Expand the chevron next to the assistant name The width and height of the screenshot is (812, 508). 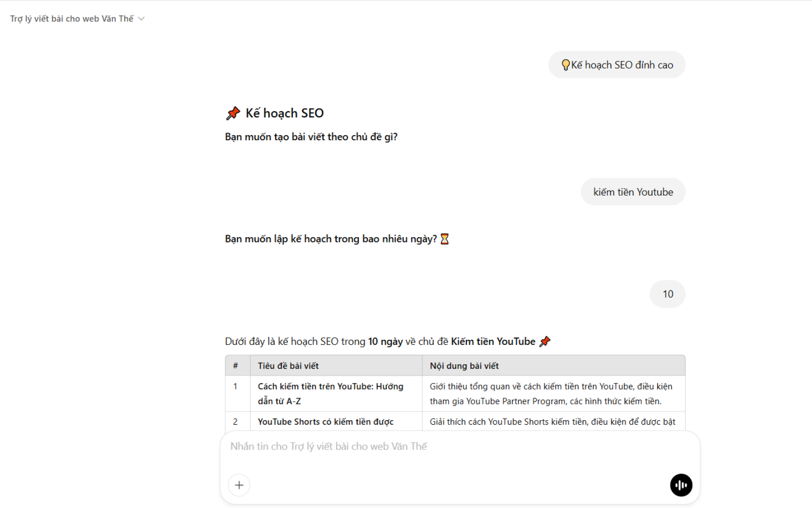tap(142, 19)
